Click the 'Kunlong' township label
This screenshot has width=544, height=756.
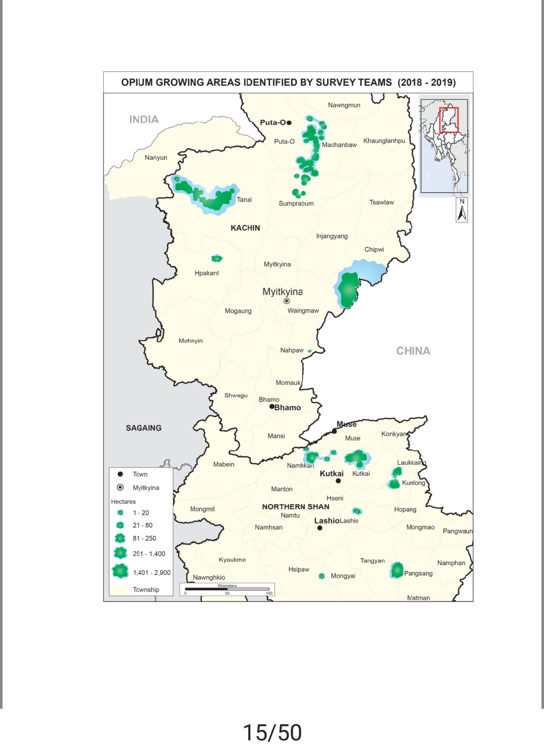click(x=414, y=483)
